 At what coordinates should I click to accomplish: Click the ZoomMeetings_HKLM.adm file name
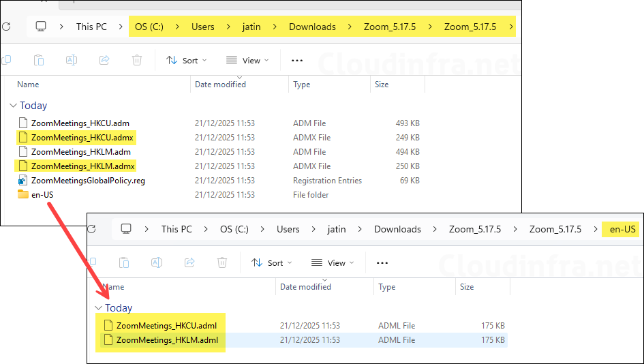click(81, 152)
